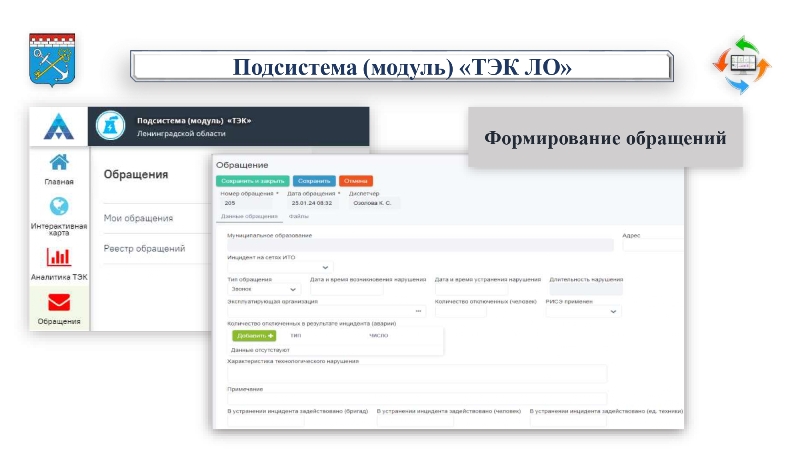Click the тип column header
This screenshot has width=800, height=450.
tap(296, 335)
